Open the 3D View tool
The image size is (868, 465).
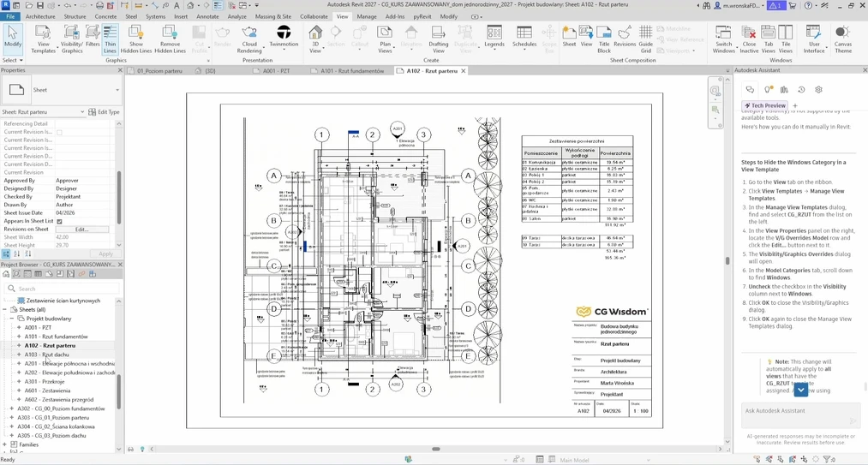point(315,39)
